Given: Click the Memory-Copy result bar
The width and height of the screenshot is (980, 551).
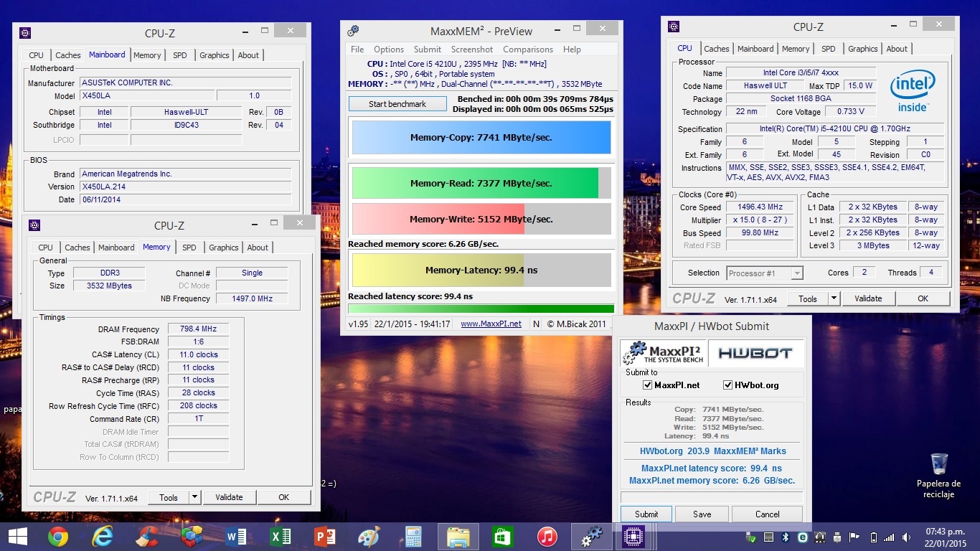Looking at the screenshot, I should click(x=481, y=138).
